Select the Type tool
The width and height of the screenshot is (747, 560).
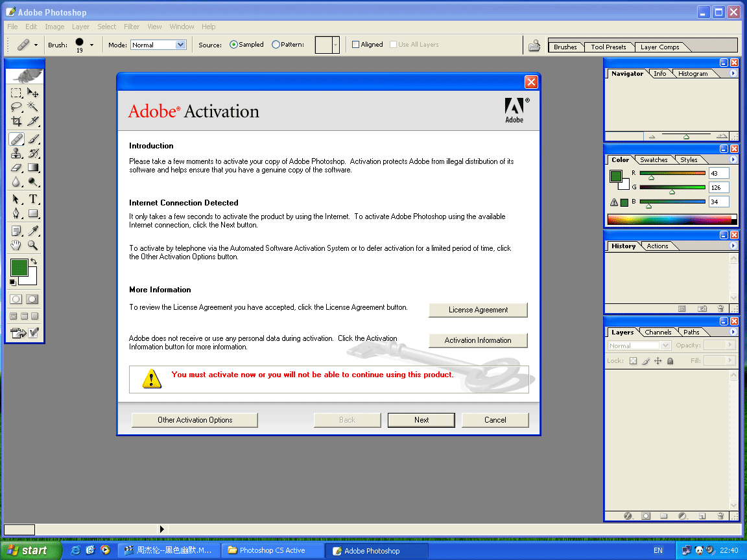tap(33, 199)
